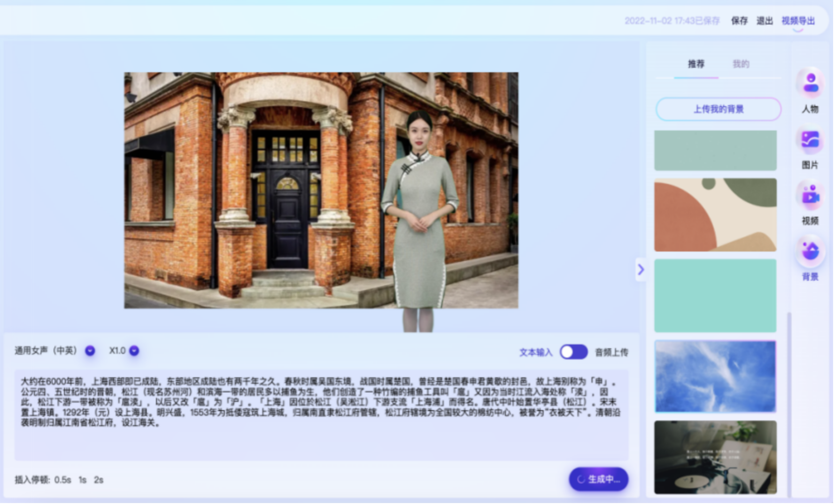Toggle between 文本输入 and 音频上传 switch
This screenshot has width=835, height=504.
(x=573, y=352)
